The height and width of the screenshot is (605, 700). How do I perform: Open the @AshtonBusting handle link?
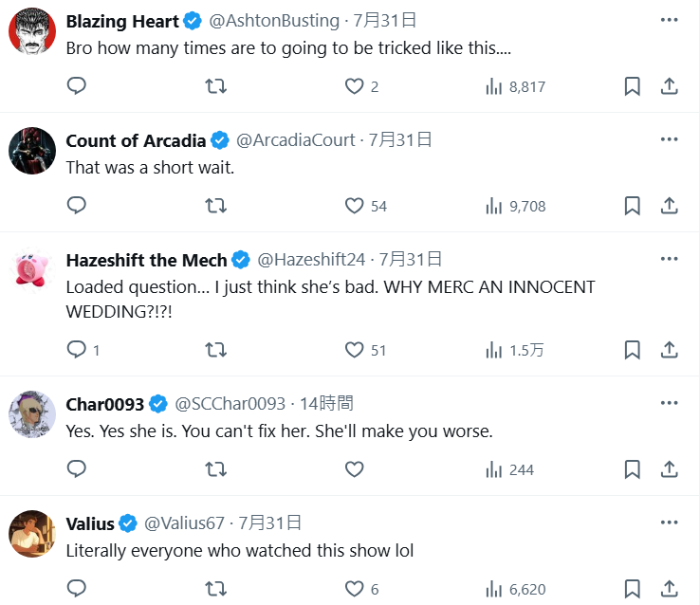pos(273,20)
